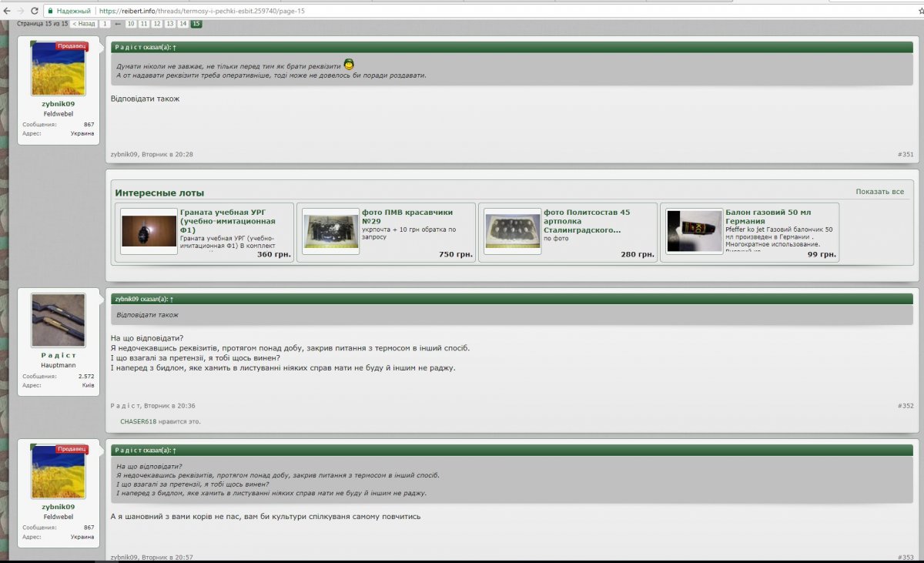Open the "фото ПМВ красавчики №29" lot
Screen dimensions: 924x563
coord(407,216)
